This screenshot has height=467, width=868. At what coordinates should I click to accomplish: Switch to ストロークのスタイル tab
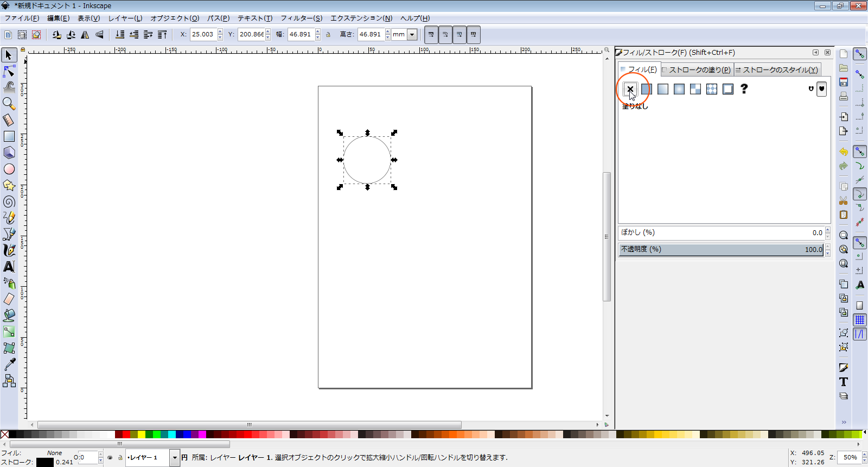(x=780, y=70)
